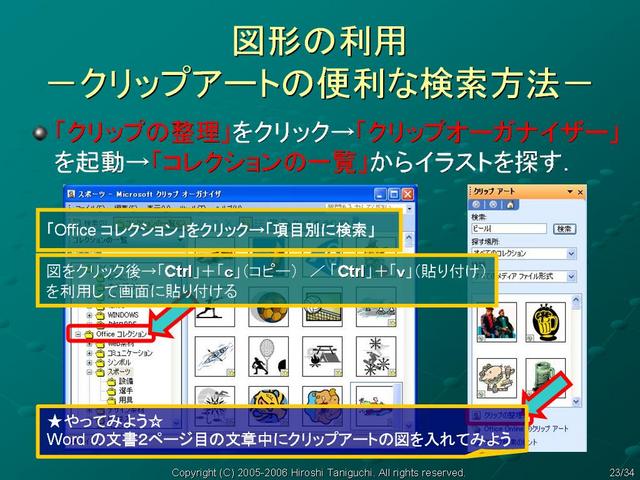Click the 検索 button in Clip Art pane
640x480 pixels.
pyautogui.click(x=564, y=229)
